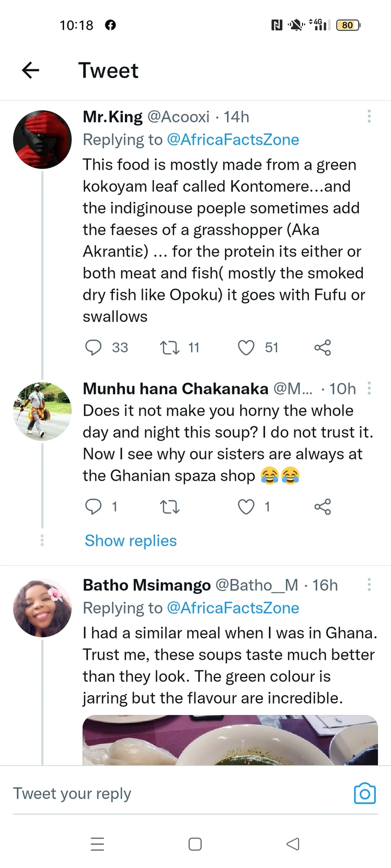The image size is (391, 868).
Task: Like Munhu hana Chakanaka's tweet
Action: click(246, 507)
